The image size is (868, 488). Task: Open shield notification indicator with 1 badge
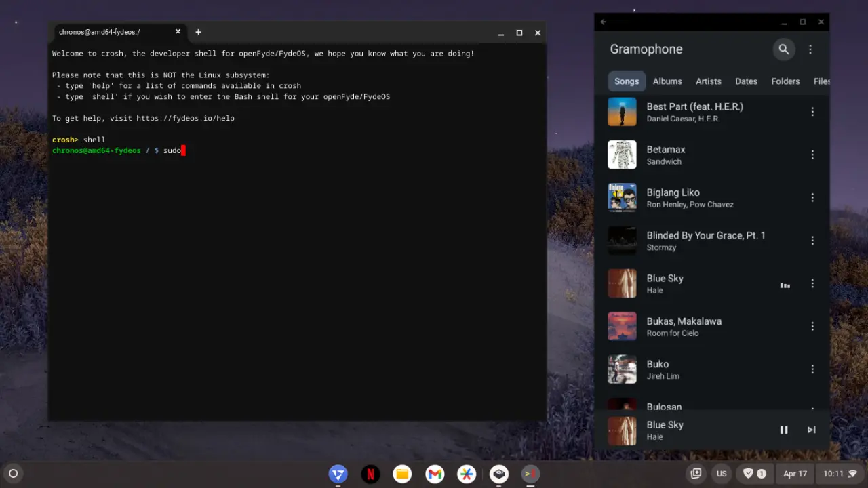click(755, 474)
